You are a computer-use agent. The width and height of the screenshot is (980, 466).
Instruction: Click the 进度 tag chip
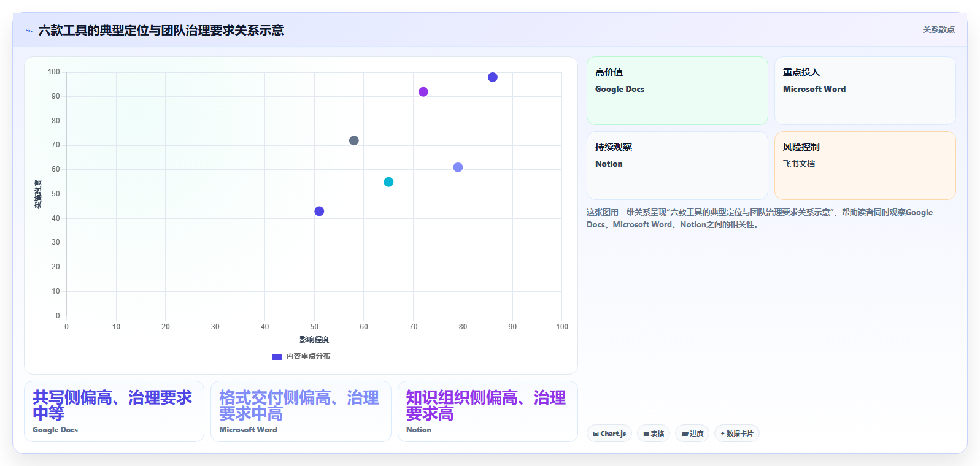tap(692, 434)
